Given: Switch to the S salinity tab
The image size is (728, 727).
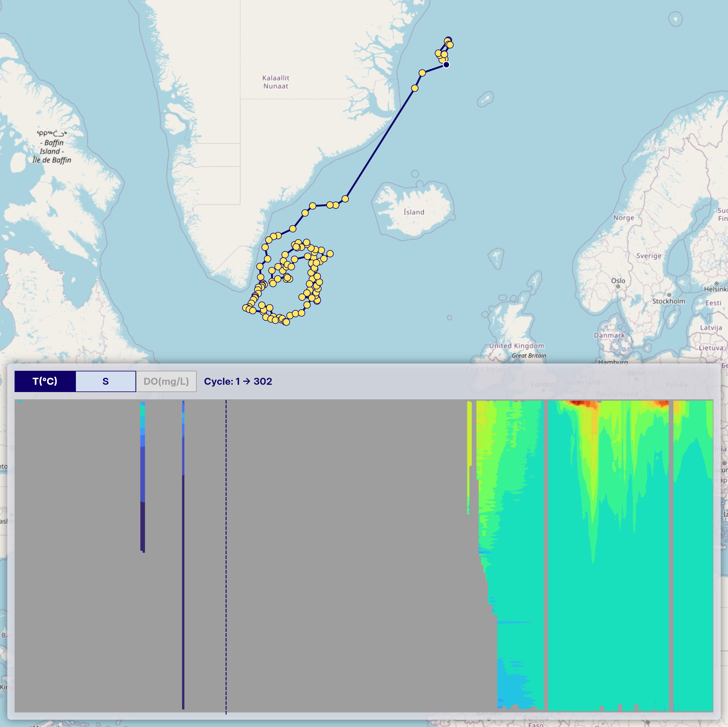Looking at the screenshot, I should click(x=106, y=381).
